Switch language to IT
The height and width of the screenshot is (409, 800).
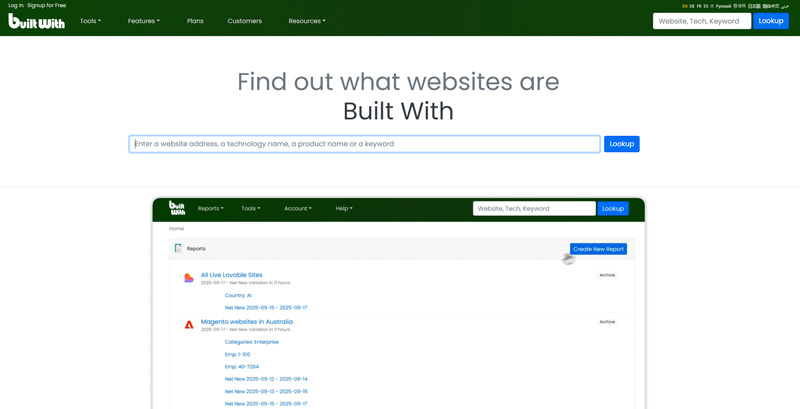(x=712, y=6)
